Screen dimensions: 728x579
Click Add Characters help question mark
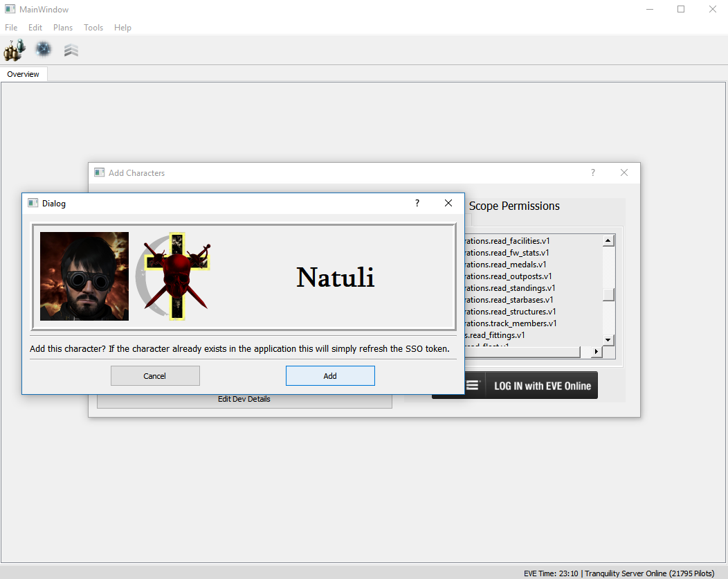coord(593,173)
